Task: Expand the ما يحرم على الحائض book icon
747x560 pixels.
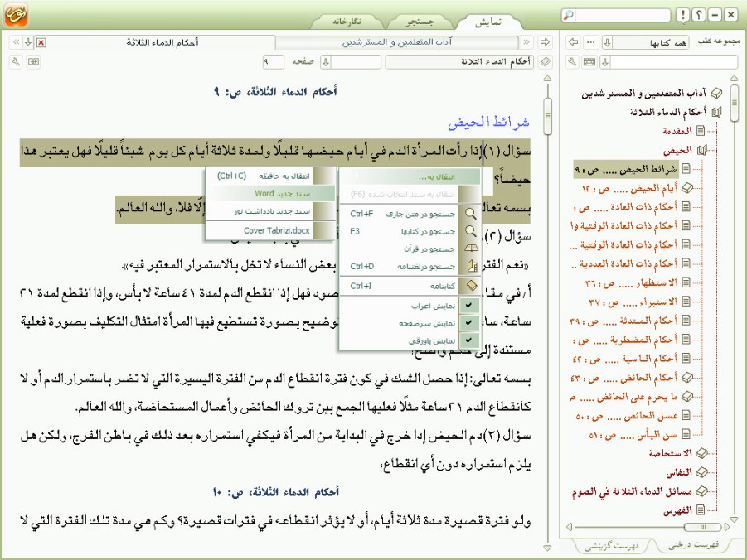Action: pyautogui.click(x=687, y=396)
